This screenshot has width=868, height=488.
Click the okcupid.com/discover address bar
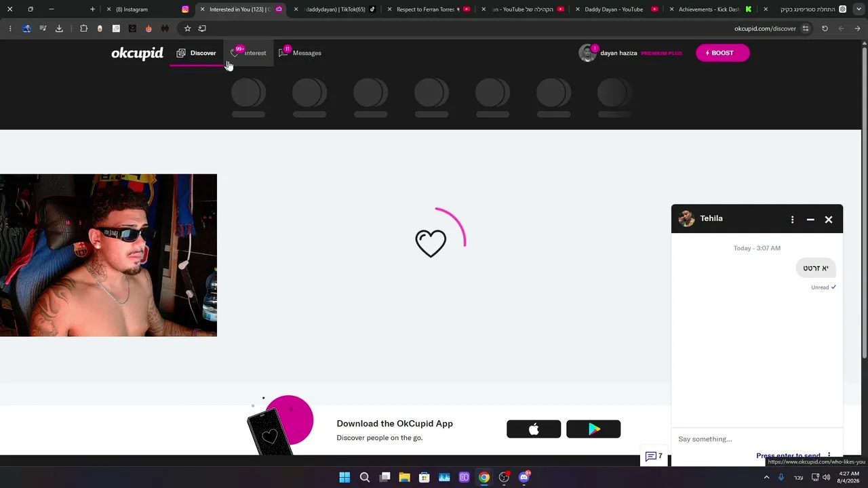765,28
